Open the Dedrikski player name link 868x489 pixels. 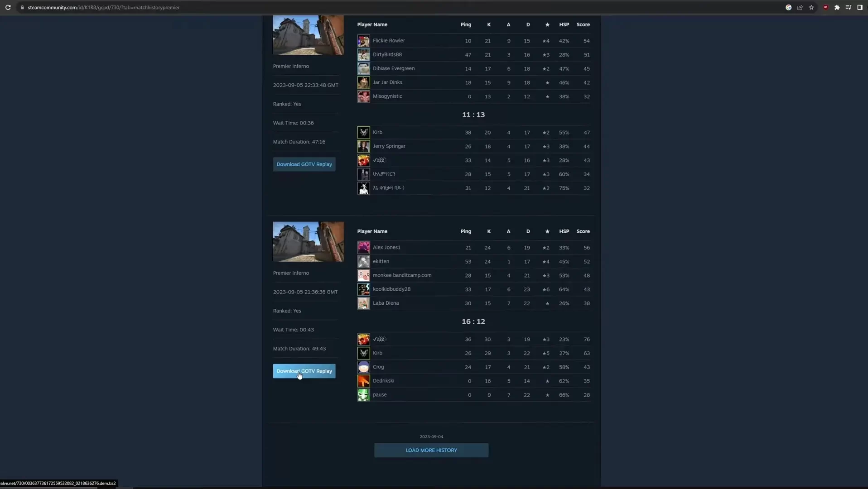tap(383, 381)
